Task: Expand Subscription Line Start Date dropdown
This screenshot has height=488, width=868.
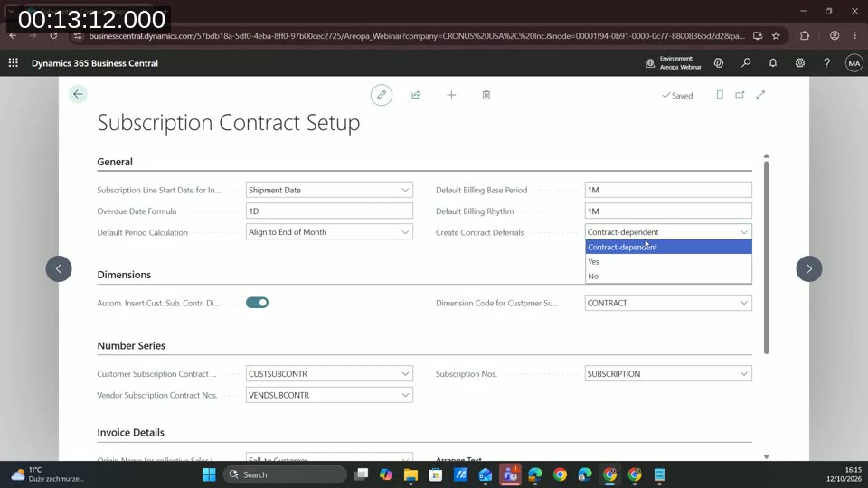Action: click(405, 190)
